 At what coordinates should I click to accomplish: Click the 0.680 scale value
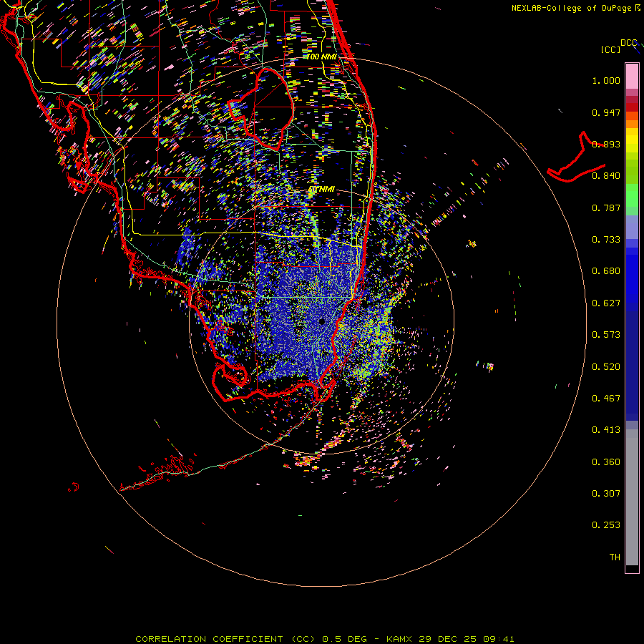pyautogui.click(x=606, y=271)
